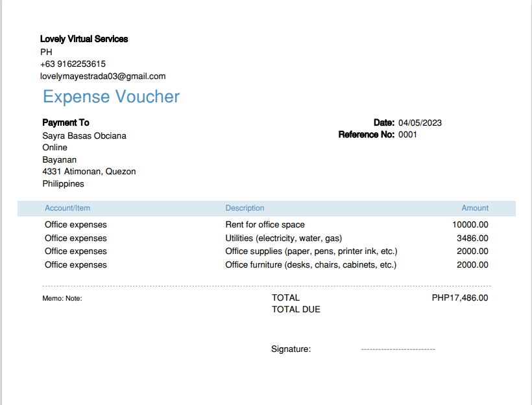This screenshot has height=405, width=532.
Task: Click the +63 9162253615 phone number
Action: 73,64
